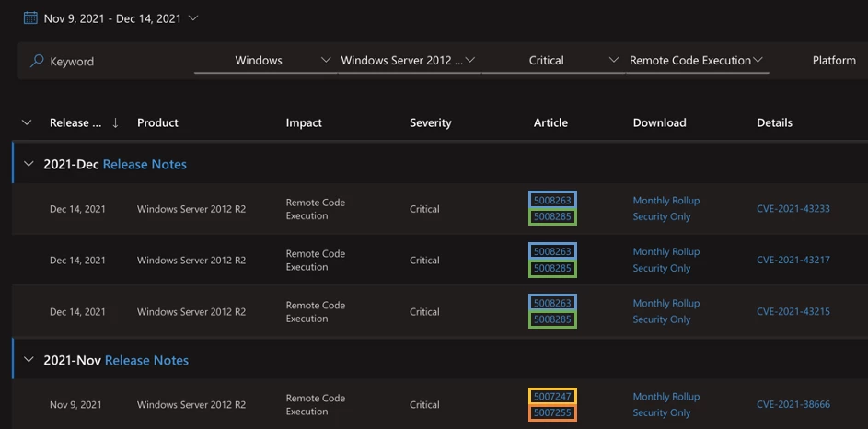Sort by the Severity column header
Screen dimensions: 868x429
[430, 122]
